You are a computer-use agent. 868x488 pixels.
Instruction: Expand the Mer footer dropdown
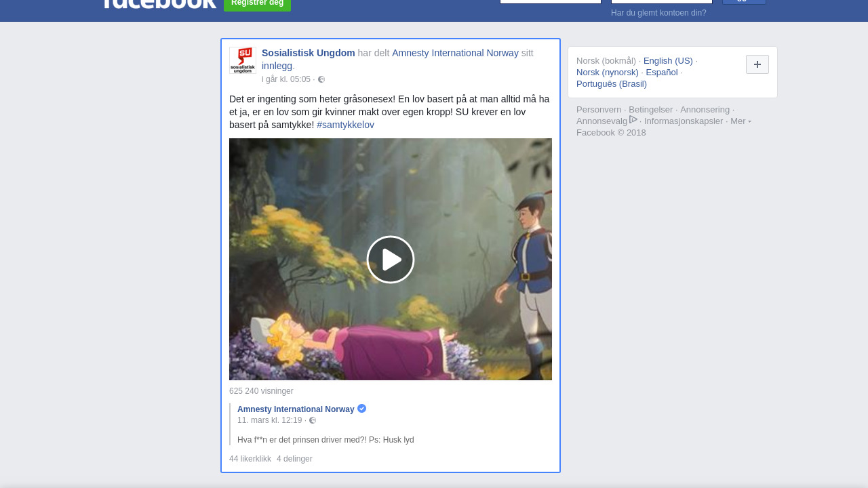coord(741,121)
